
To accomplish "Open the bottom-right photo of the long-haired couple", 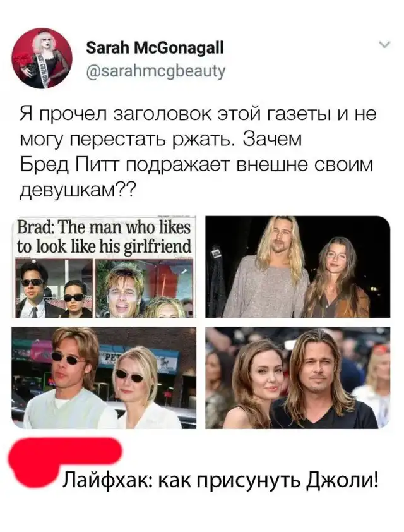I will pos(298,378).
